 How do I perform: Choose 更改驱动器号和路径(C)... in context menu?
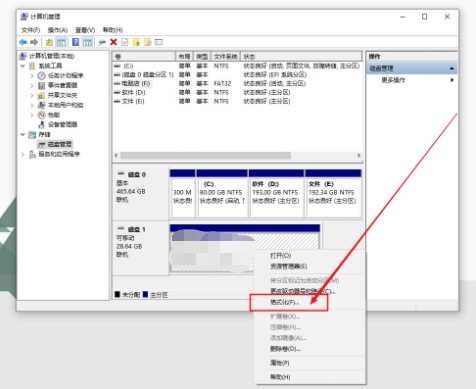[x=302, y=291]
